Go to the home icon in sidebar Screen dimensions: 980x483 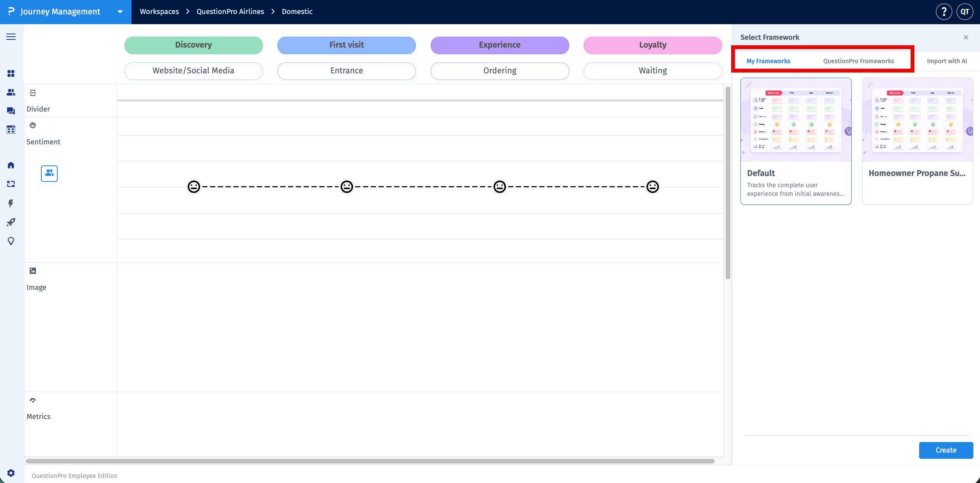11,165
